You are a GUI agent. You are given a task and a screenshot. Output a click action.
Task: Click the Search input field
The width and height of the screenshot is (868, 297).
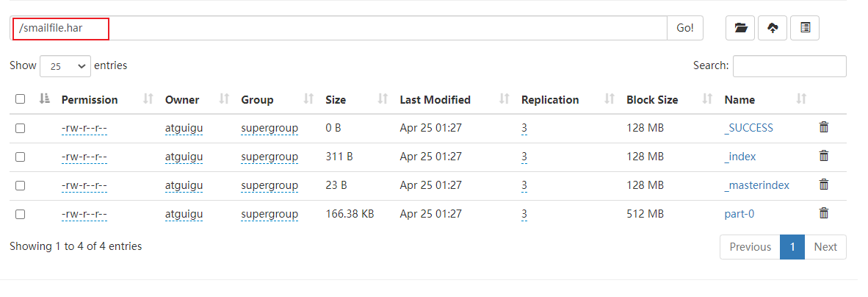[789, 66]
